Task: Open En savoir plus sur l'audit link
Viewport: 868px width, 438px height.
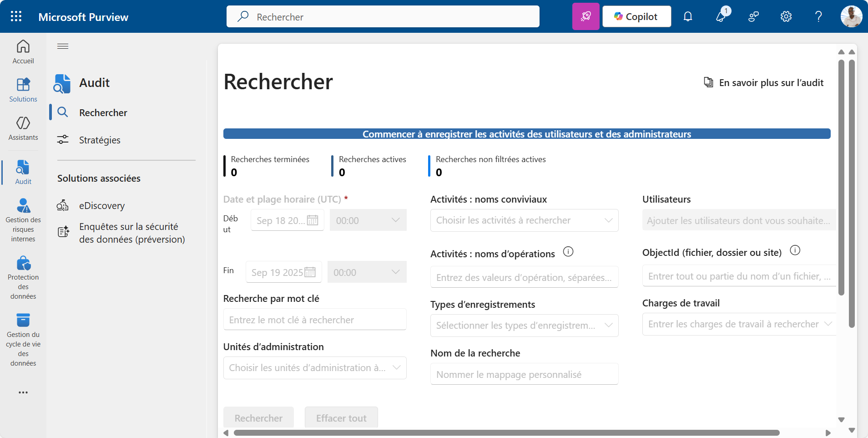Action: [764, 83]
